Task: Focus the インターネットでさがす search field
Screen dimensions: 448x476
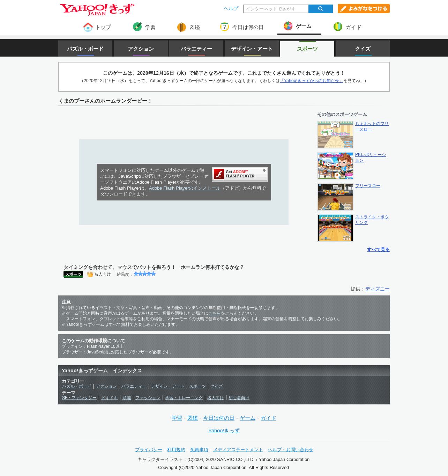Action: pos(276,9)
